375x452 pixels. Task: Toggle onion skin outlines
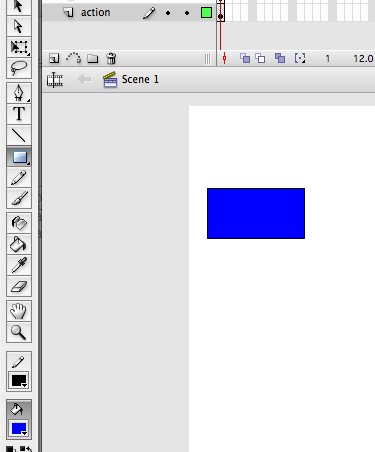coord(260,58)
